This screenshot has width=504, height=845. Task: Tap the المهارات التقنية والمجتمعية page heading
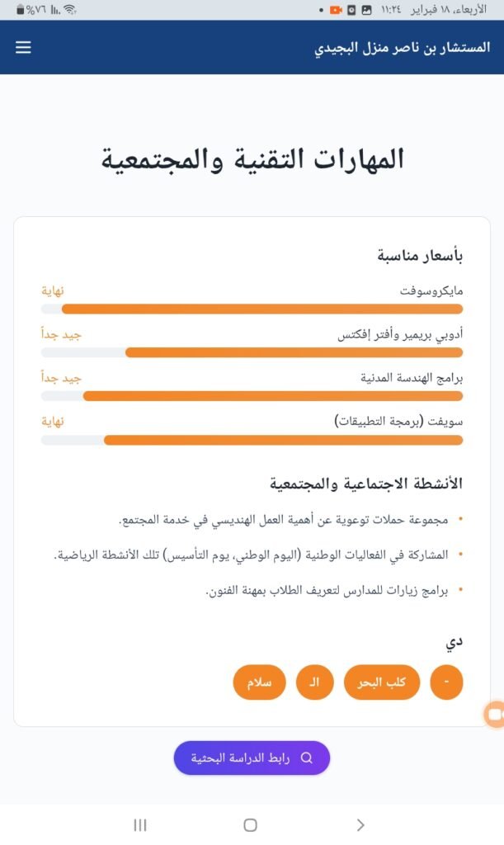(x=252, y=159)
